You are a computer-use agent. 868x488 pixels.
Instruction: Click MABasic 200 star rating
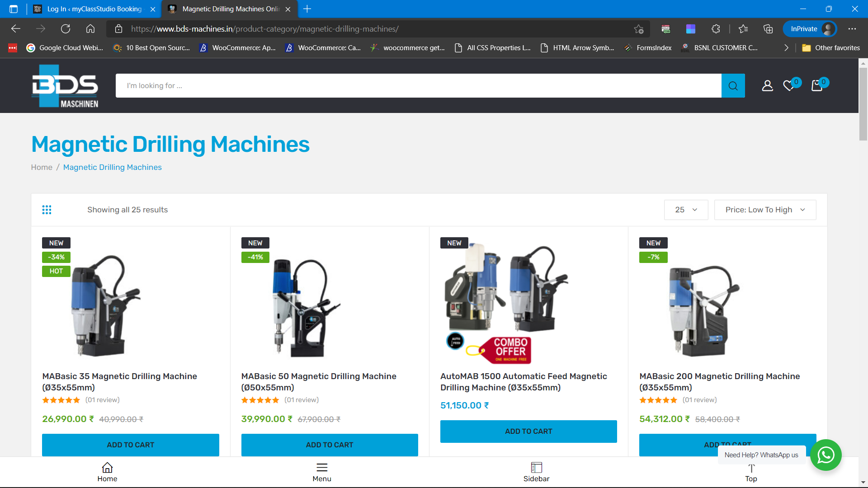coord(658,400)
